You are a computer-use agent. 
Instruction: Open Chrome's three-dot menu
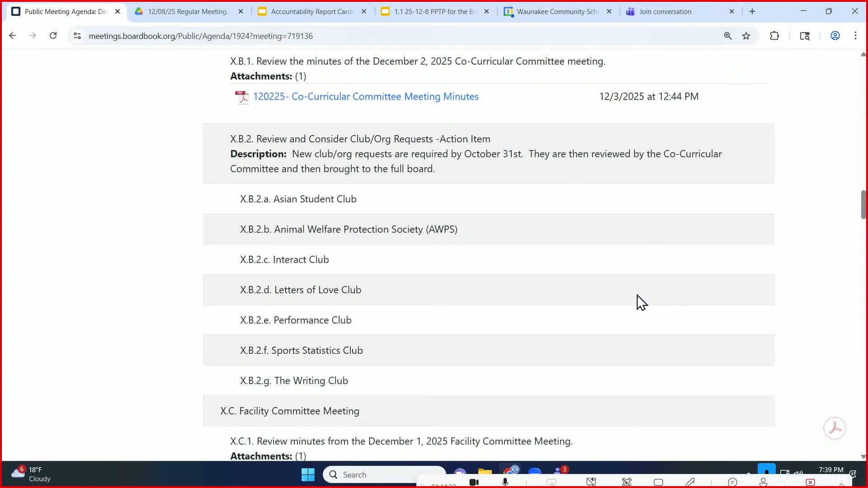855,36
